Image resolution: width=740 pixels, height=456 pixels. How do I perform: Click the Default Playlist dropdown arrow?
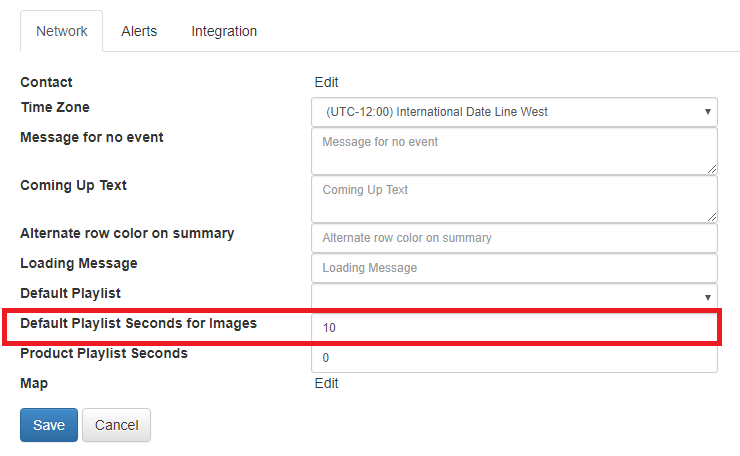pyautogui.click(x=707, y=297)
